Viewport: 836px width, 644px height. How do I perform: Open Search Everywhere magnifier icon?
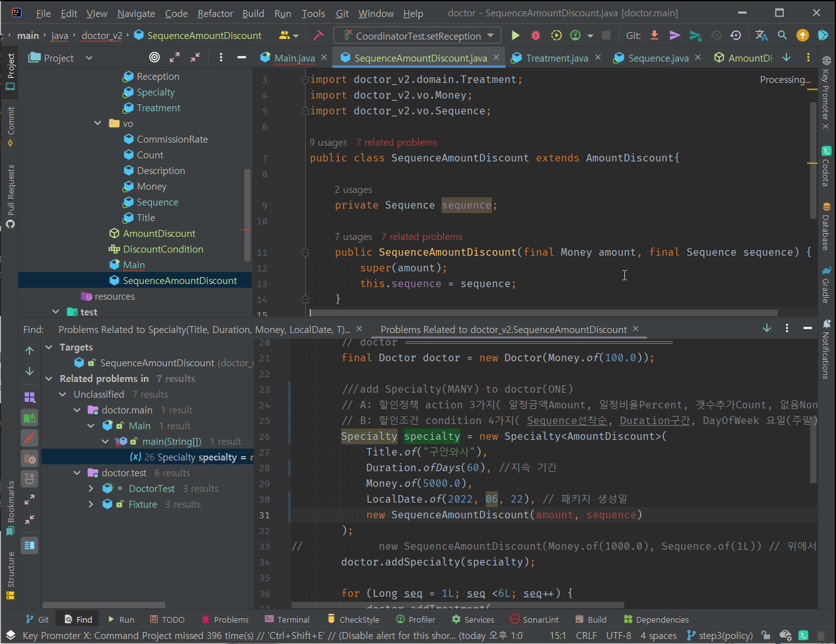click(782, 36)
